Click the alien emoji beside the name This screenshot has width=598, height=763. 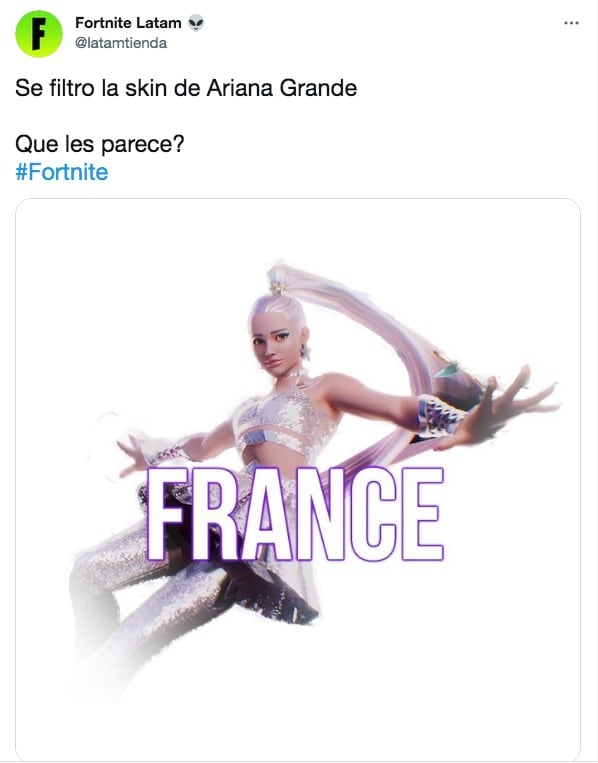click(x=196, y=23)
